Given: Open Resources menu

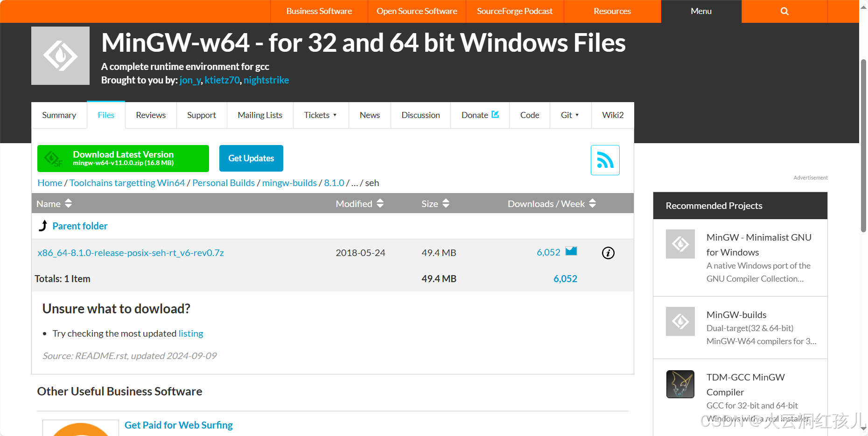Looking at the screenshot, I should (612, 11).
